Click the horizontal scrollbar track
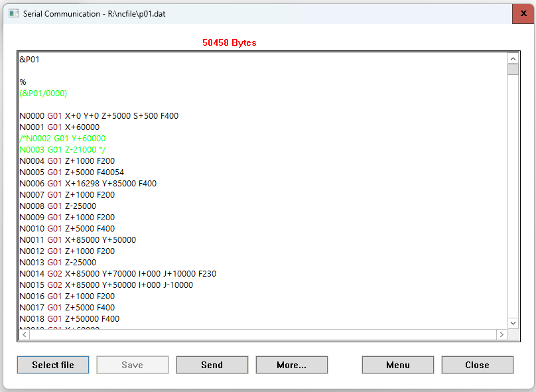The image size is (536, 392). click(x=265, y=335)
